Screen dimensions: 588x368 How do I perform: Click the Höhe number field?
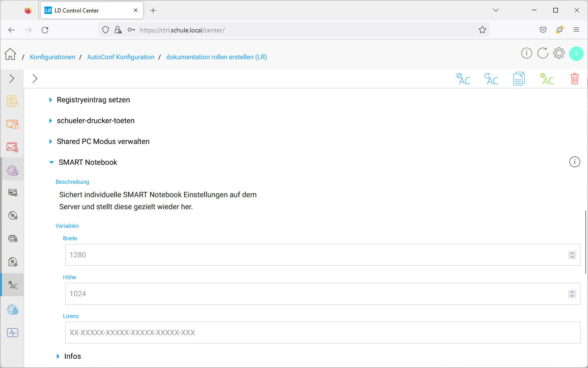tap(323, 293)
